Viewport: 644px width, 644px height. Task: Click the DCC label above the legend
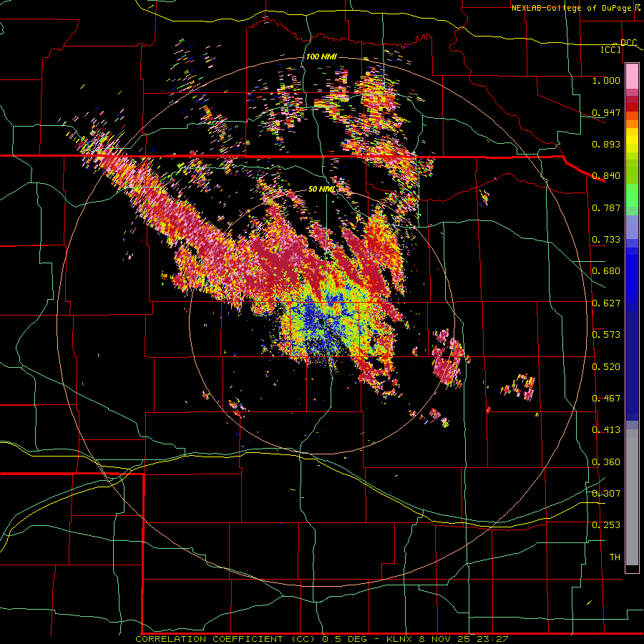point(628,43)
